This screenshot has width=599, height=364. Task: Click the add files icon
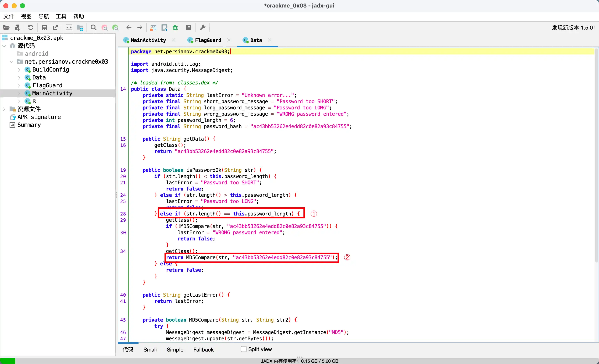pos(17,28)
